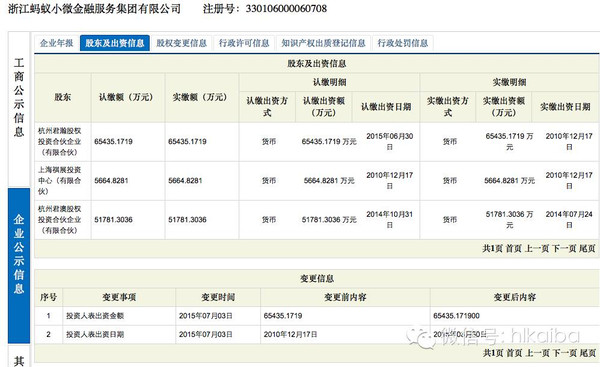Click 上一页 under the shareholder table
The image size is (600, 367).
(x=537, y=249)
